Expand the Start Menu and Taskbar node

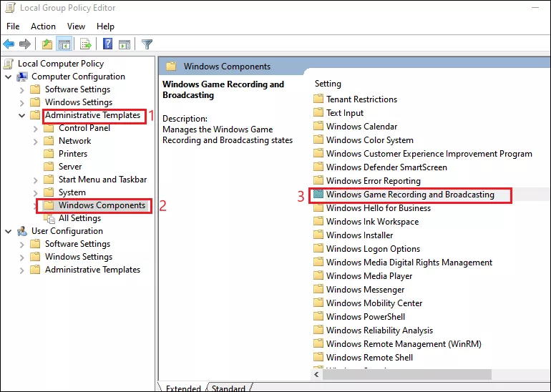(36, 180)
